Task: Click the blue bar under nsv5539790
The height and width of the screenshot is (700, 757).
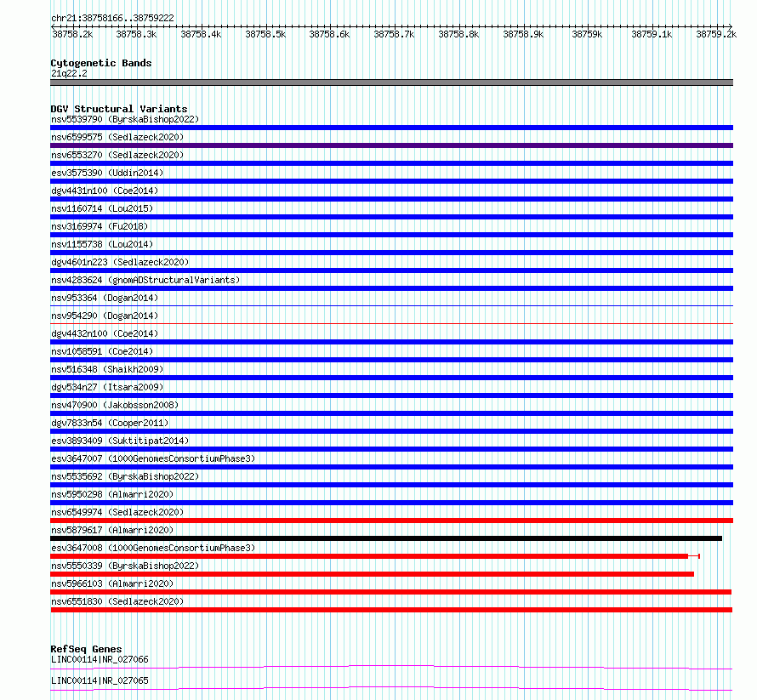Action: [x=391, y=128]
